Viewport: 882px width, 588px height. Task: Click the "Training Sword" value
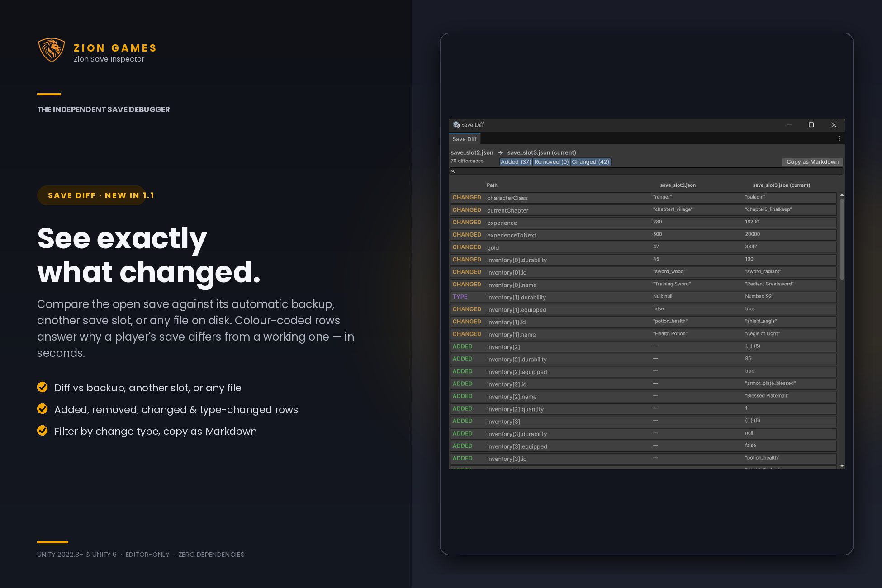coord(672,284)
